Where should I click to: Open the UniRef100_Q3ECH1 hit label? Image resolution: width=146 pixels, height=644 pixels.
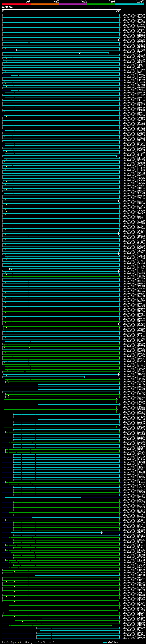[x=133, y=53]
